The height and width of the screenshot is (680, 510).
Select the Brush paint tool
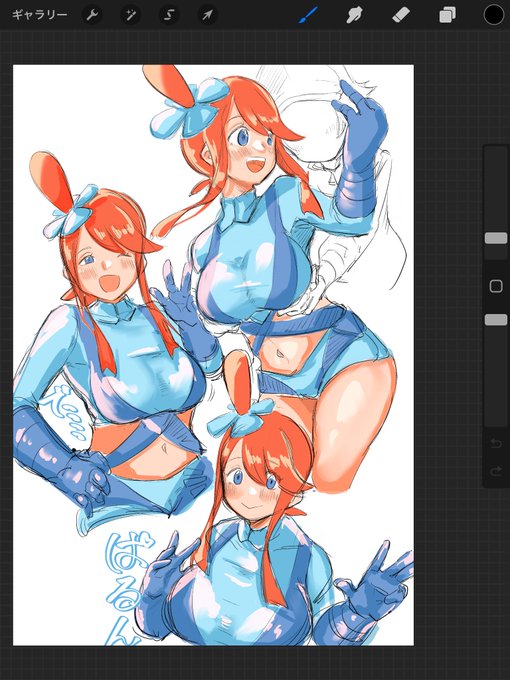click(308, 15)
